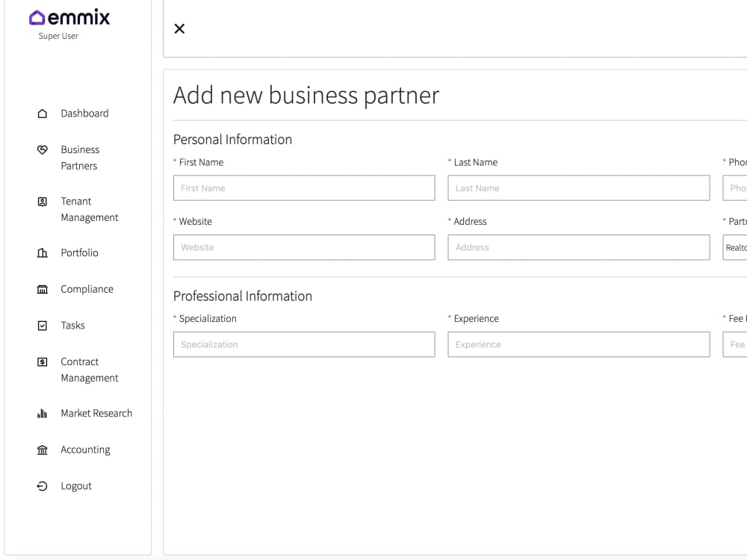Image resolution: width=747 pixels, height=560 pixels.
Task: Open the Dashboard from the sidebar
Action: pos(43,113)
